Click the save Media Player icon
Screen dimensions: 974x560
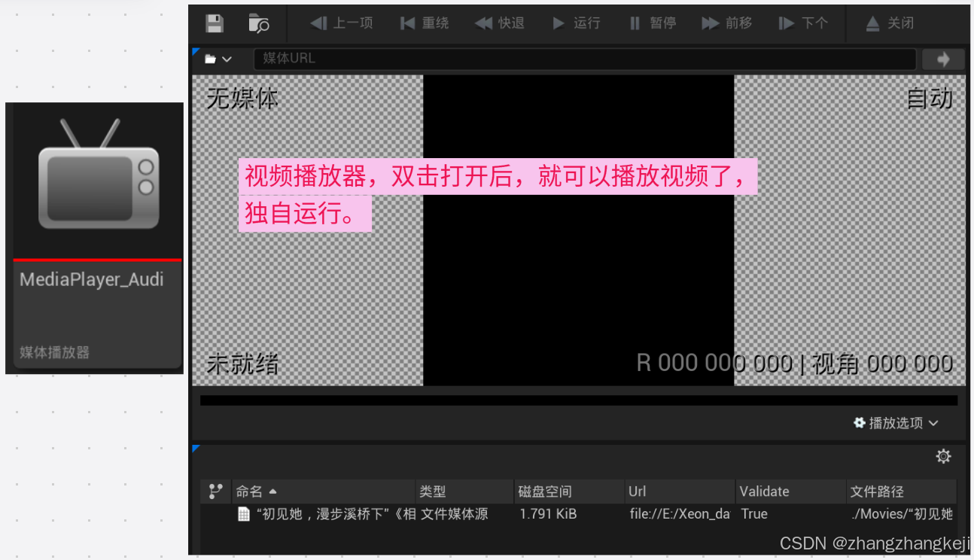point(215,23)
